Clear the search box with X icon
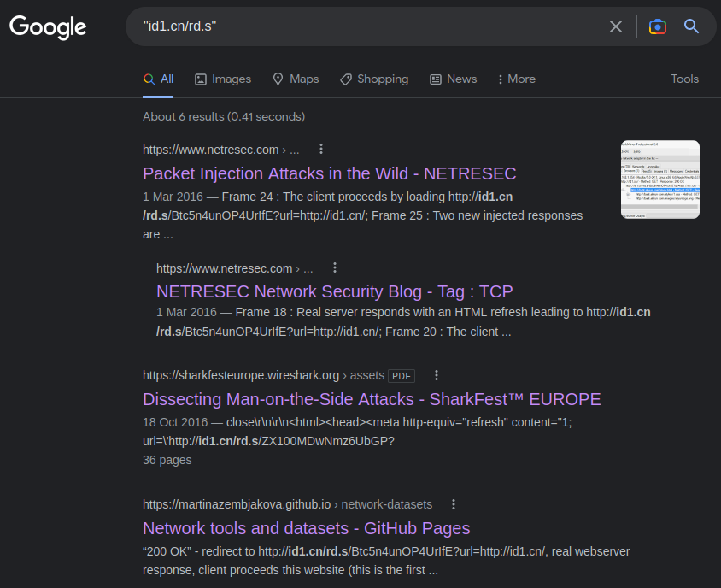Screen dimensions: 721x588 click(x=616, y=26)
